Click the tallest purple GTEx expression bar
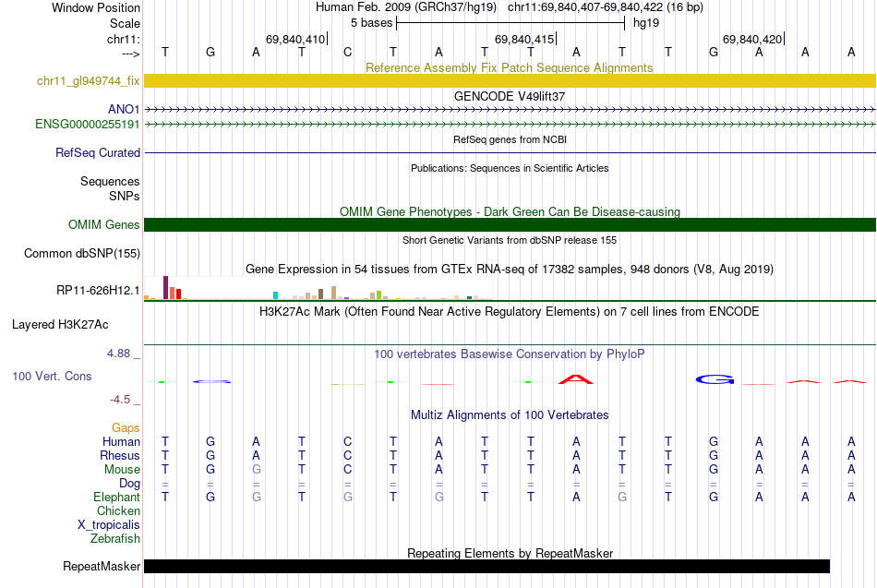This screenshot has width=877, height=588. [x=165, y=288]
